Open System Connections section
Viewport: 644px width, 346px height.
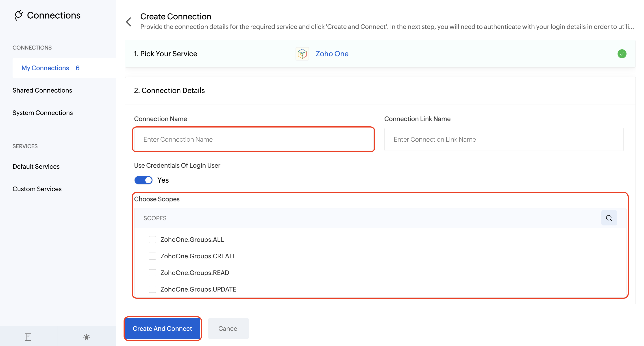click(43, 113)
